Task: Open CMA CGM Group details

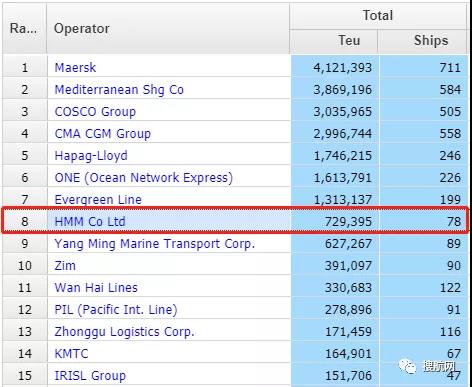Action: [x=103, y=134]
